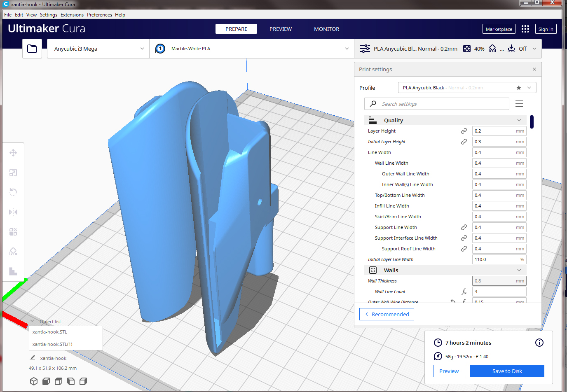Click Initial Layer Height link icon
This screenshot has height=392, width=567.
point(464,142)
